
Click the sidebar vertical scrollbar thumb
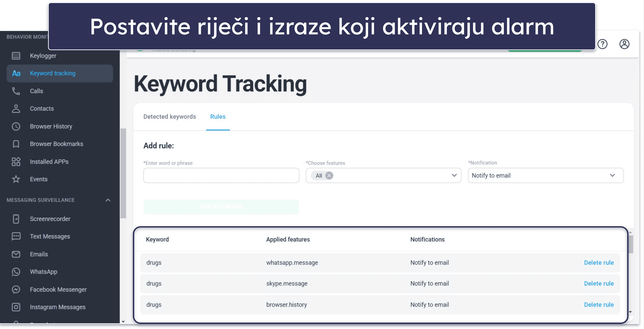coord(123,173)
